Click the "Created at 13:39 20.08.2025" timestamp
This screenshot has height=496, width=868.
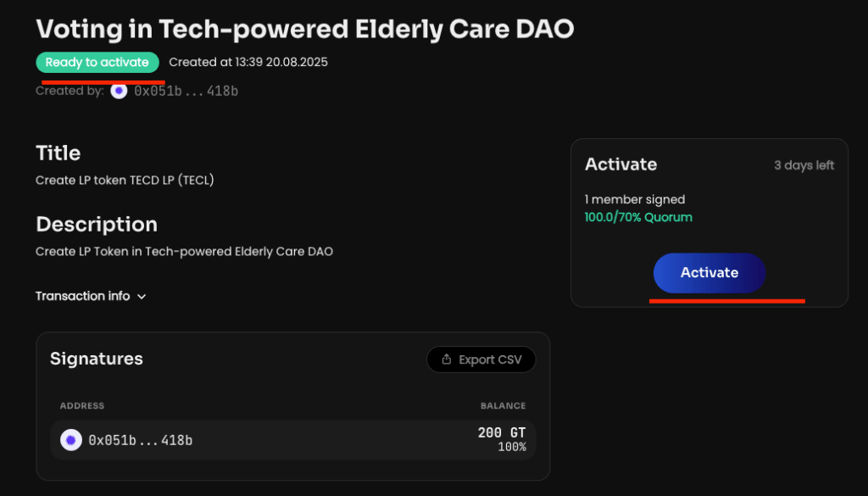coord(248,62)
